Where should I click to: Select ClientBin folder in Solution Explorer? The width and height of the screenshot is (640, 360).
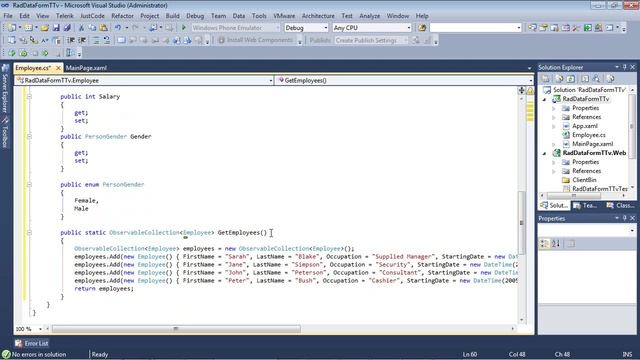[584, 180]
